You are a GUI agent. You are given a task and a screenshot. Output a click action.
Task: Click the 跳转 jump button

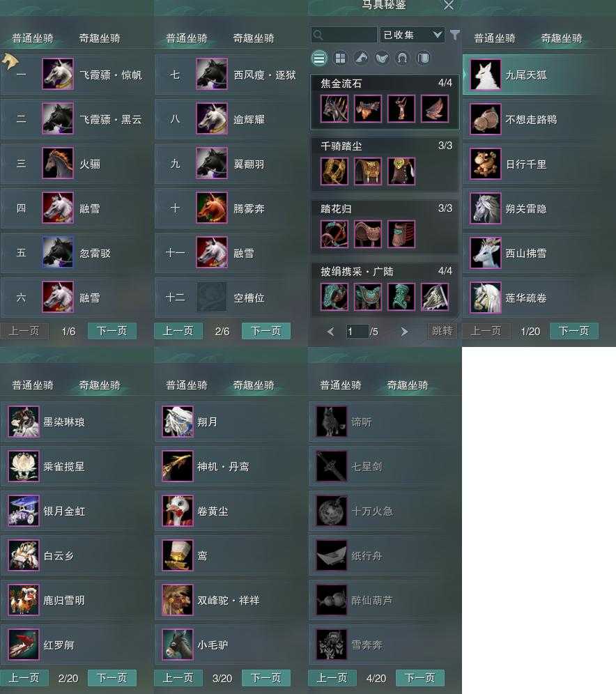point(442,331)
